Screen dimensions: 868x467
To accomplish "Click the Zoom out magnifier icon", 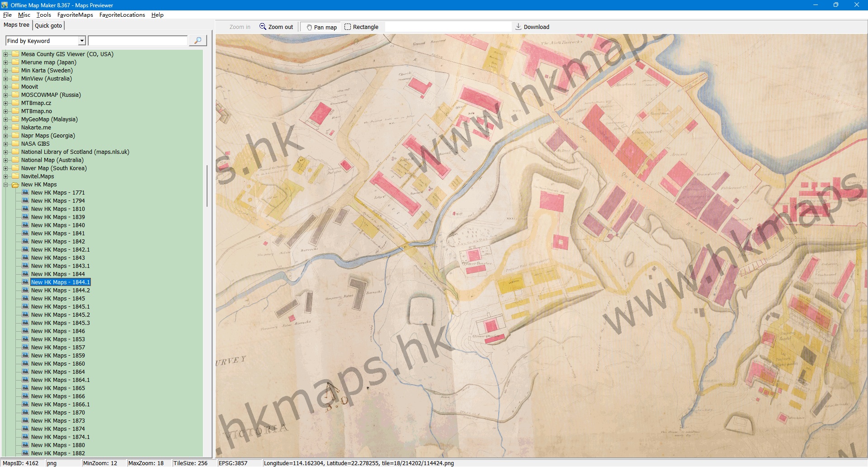I will click(x=263, y=27).
